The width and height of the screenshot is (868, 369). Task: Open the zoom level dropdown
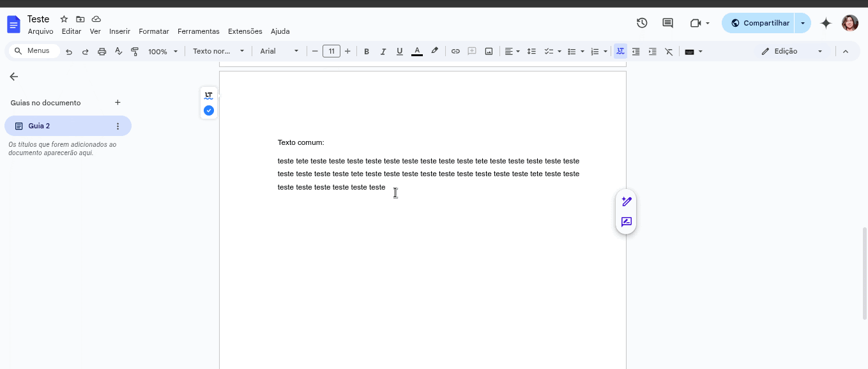tap(163, 51)
